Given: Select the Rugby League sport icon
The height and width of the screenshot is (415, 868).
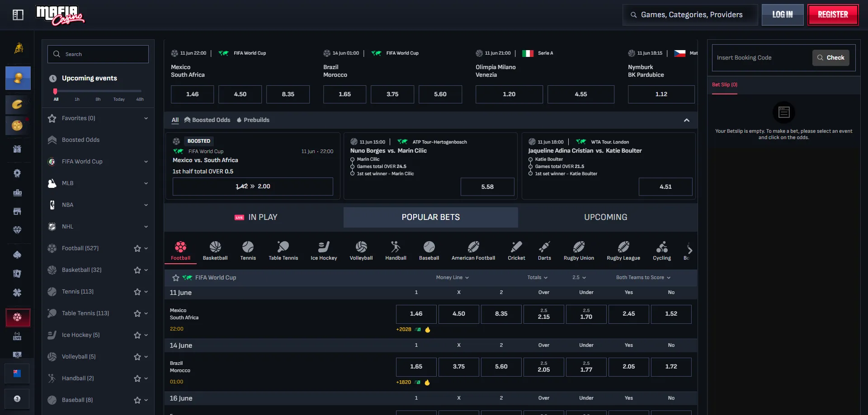Looking at the screenshot, I should click(x=623, y=251).
